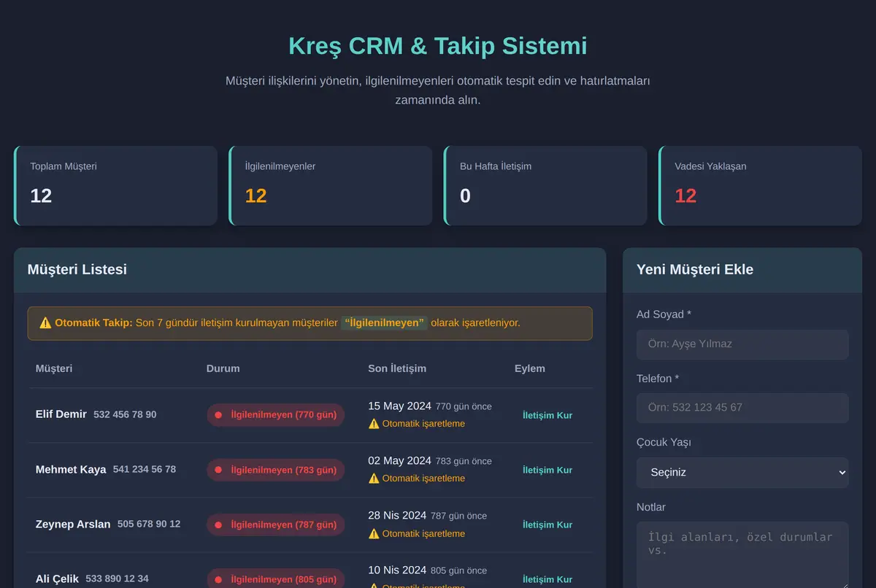Click customer name Mehmet Kaya
This screenshot has height=588, width=876.
click(71, 469)
